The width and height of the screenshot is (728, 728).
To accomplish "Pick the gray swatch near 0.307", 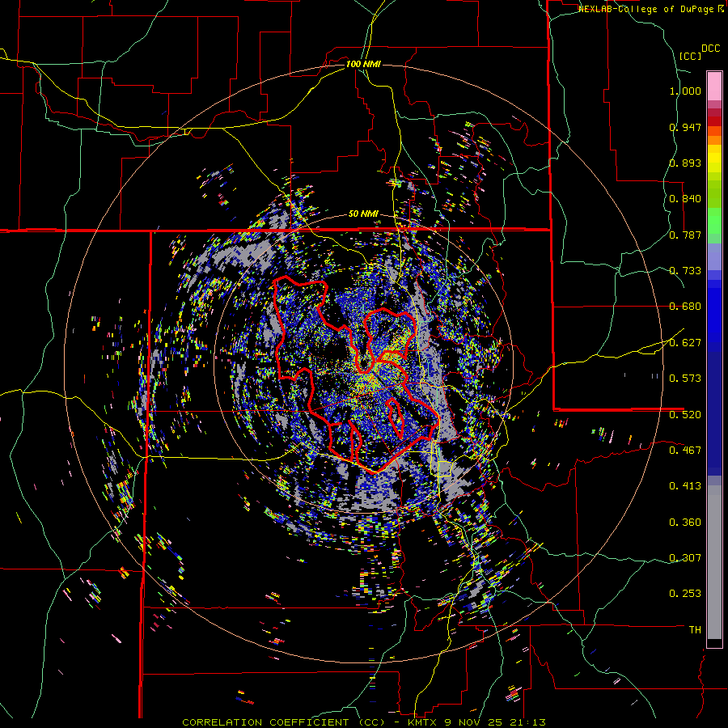I will click(x=714, y=562).
